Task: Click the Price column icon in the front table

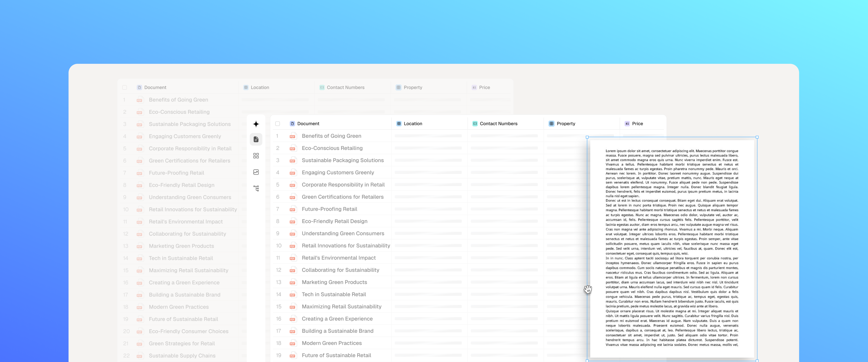Action: point(627,124)
